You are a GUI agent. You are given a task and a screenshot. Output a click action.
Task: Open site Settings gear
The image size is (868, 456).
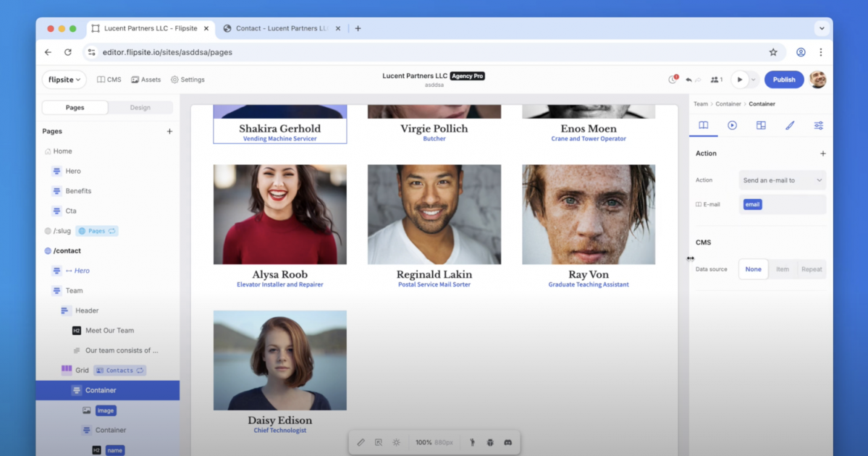(187, 80)
